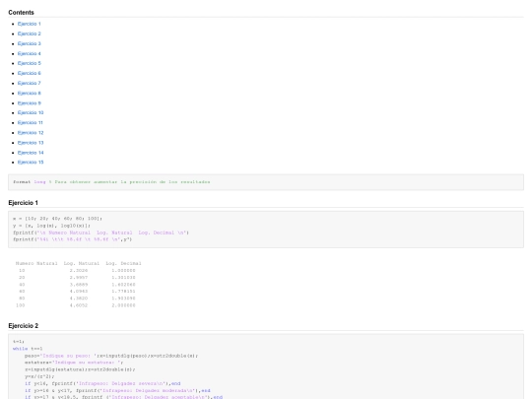This screenshot has height=399, width=532.
Task: Click fprintf line with 'Numero Natural' string
Action: tap(100, 233)
